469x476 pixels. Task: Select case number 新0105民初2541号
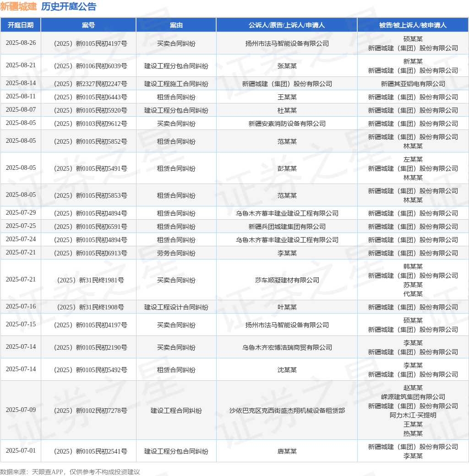[91, 451]
